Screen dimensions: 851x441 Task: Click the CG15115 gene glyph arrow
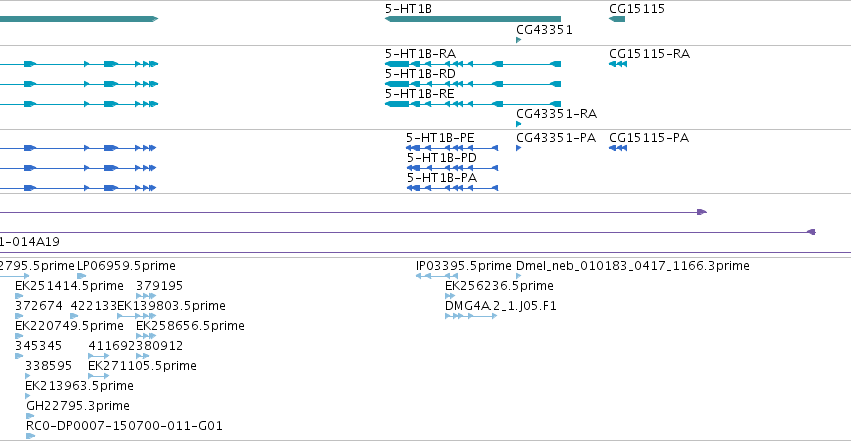coord(617,19)
